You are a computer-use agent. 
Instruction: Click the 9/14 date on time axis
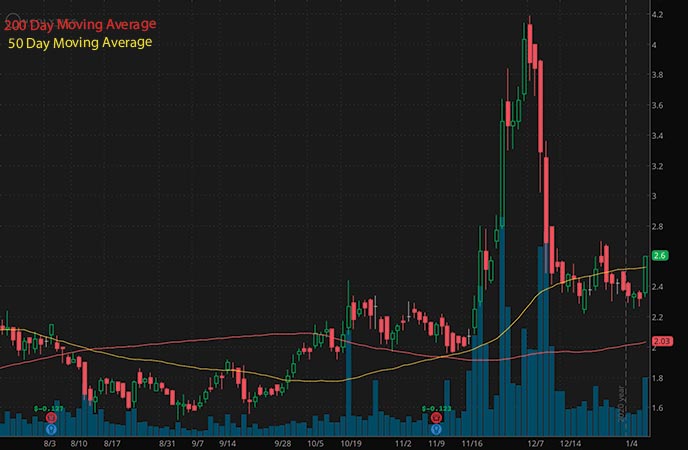[228, 441]
